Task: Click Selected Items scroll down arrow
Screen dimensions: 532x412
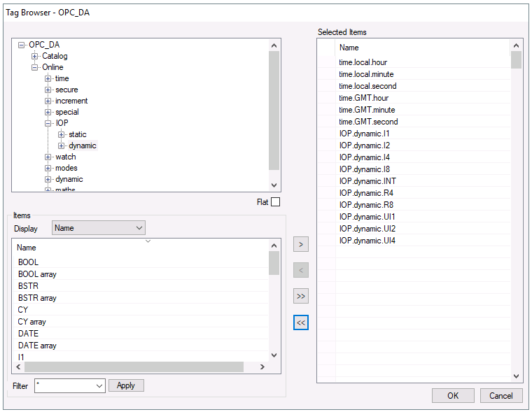Action: (516, 376)
